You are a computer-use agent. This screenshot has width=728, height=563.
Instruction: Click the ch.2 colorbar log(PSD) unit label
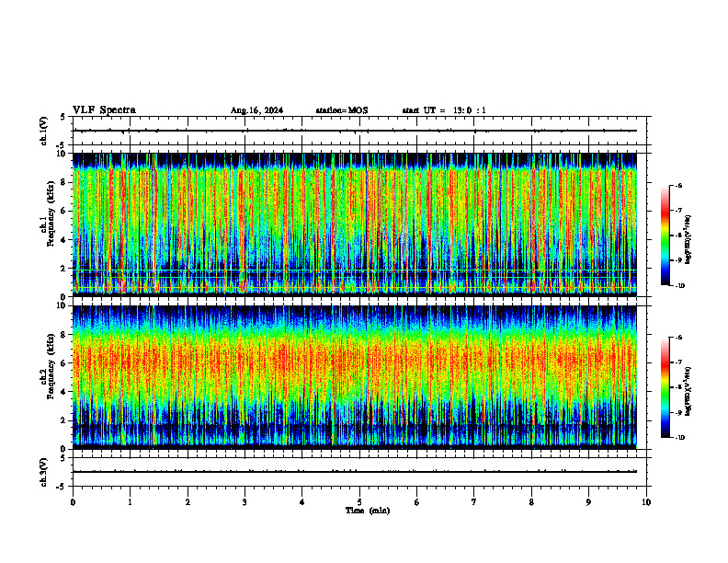(688, 391)
